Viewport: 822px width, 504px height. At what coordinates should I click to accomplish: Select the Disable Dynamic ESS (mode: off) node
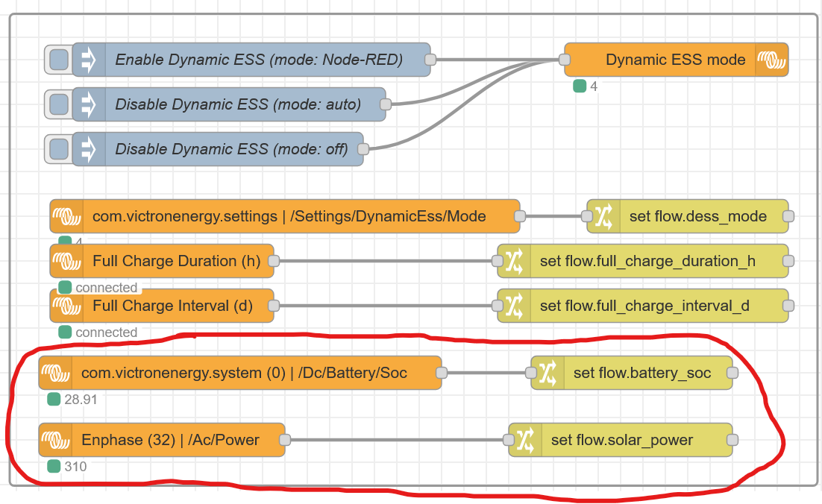click(x=218, y=149)
